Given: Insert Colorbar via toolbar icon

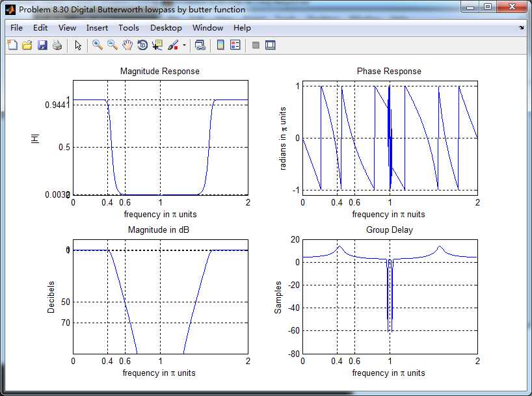Looking at the screenshot, I should 220,45.
